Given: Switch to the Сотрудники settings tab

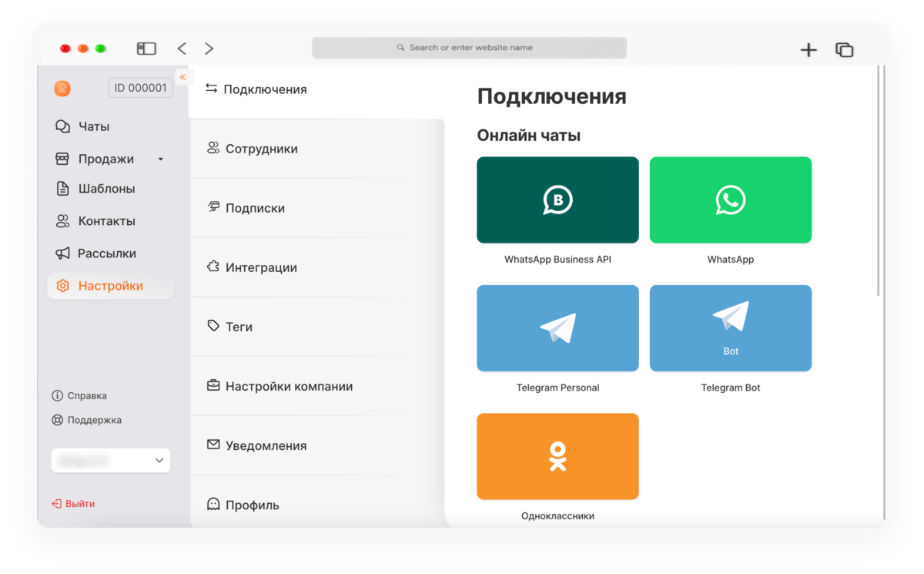Looking at the screenshot, I should (317, 149).
